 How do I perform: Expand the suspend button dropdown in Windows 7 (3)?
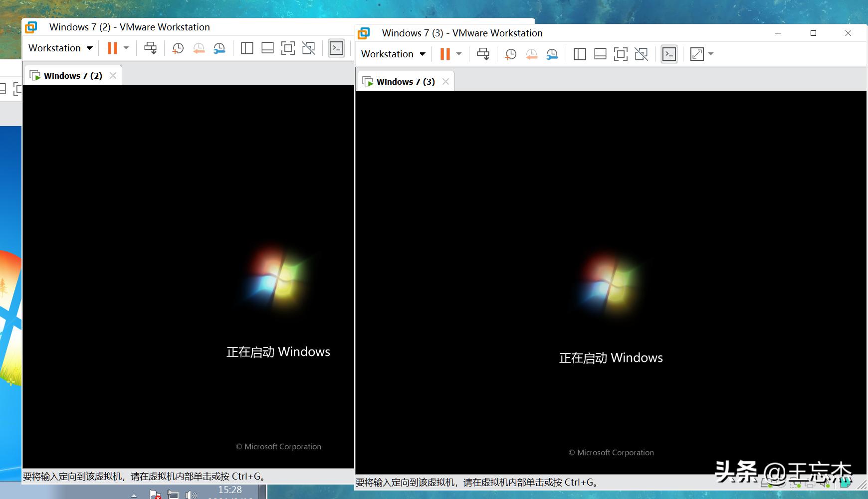click(x=459, y=54)
